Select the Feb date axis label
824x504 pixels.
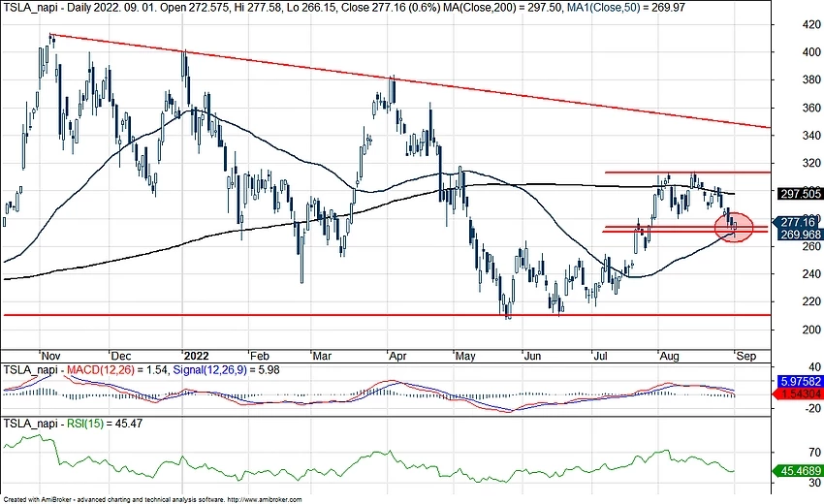259,356
